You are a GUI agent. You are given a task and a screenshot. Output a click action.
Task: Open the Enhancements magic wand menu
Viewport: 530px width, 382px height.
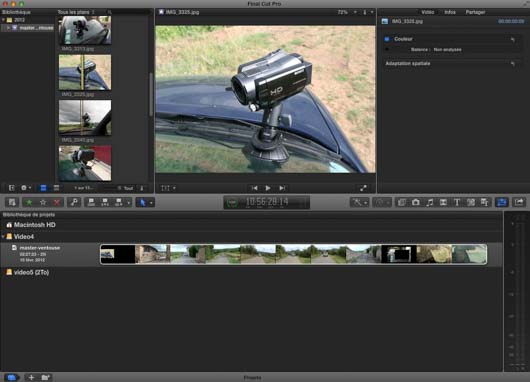tap(359, 202)
